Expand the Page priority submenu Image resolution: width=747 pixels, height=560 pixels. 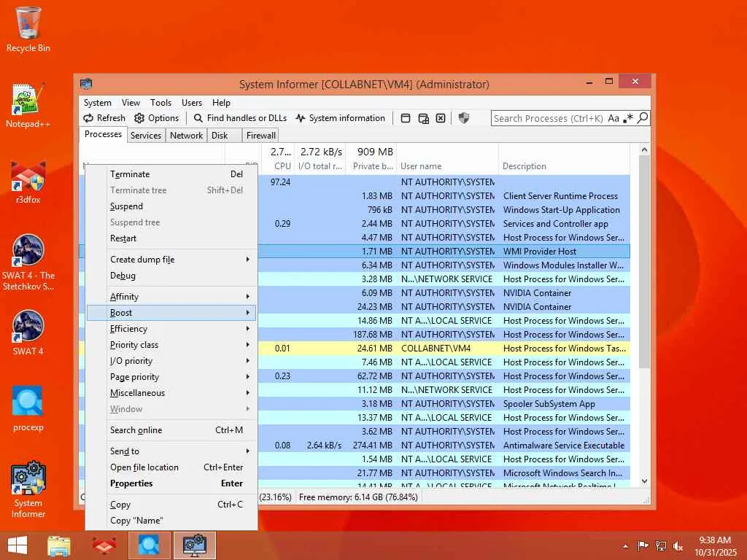[x=171, y=377]
